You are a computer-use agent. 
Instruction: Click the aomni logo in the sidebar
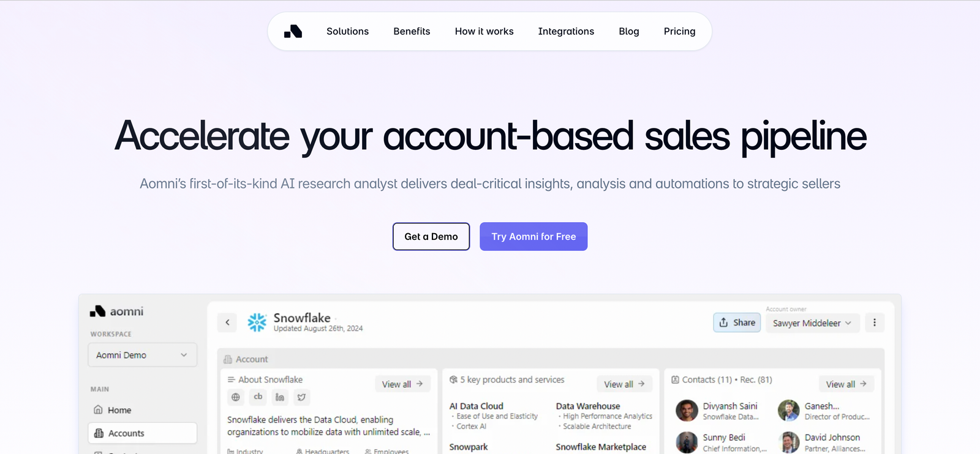[116, 311]
